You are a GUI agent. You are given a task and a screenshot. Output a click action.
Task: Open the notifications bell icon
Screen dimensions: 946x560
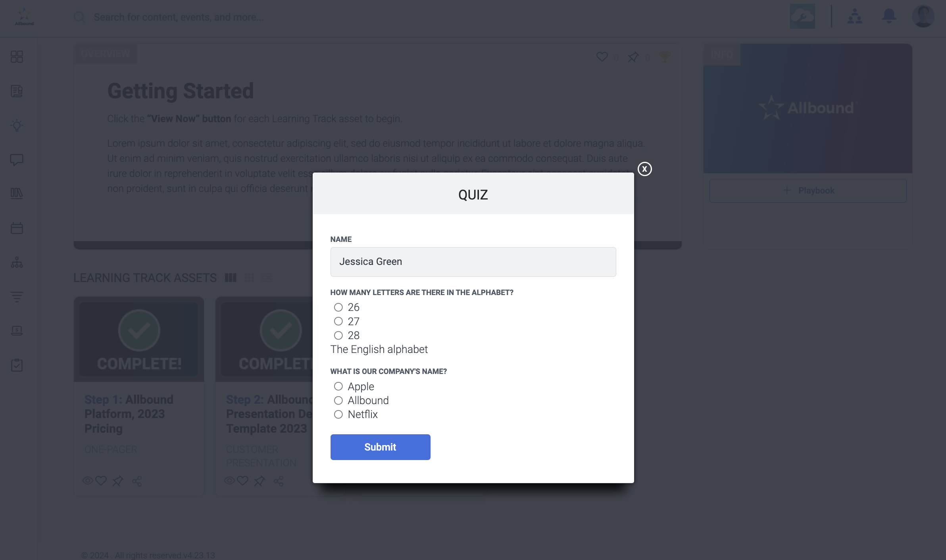click(889, 16)
